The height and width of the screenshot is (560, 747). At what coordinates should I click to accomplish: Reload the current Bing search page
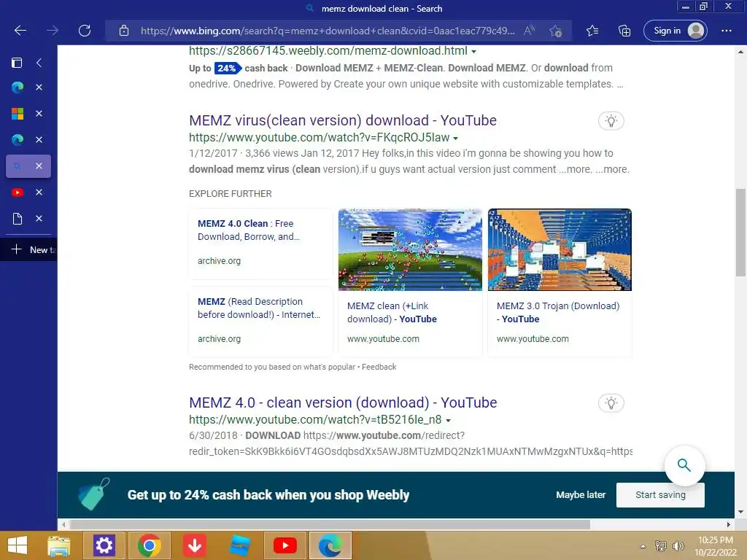click(x=85, y=31)
